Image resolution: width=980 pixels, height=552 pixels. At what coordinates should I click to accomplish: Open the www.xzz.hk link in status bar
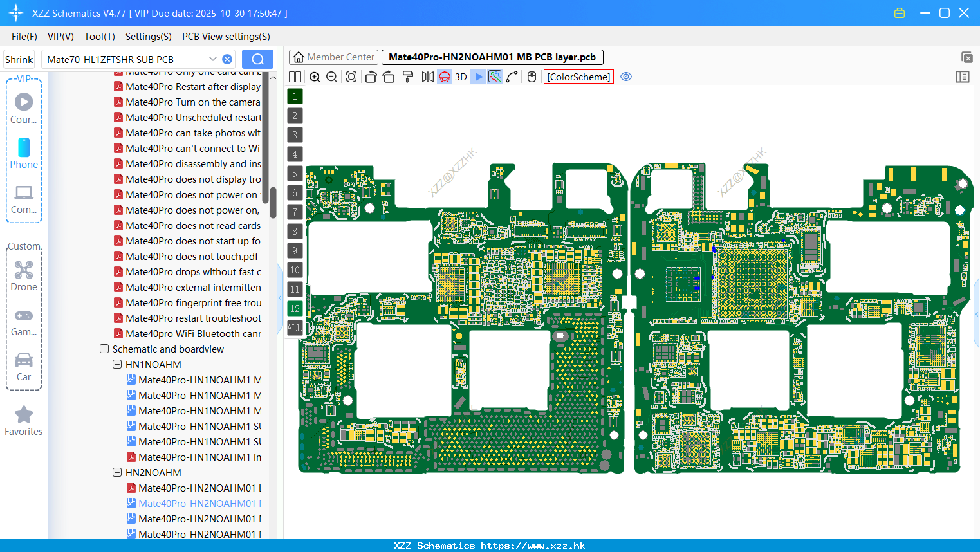(x=533, y=546)
